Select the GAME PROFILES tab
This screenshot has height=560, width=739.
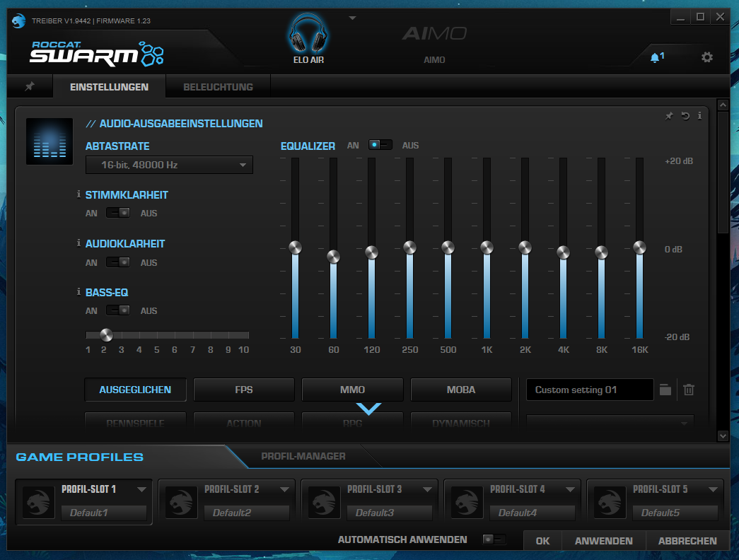[x=80, y=457]
